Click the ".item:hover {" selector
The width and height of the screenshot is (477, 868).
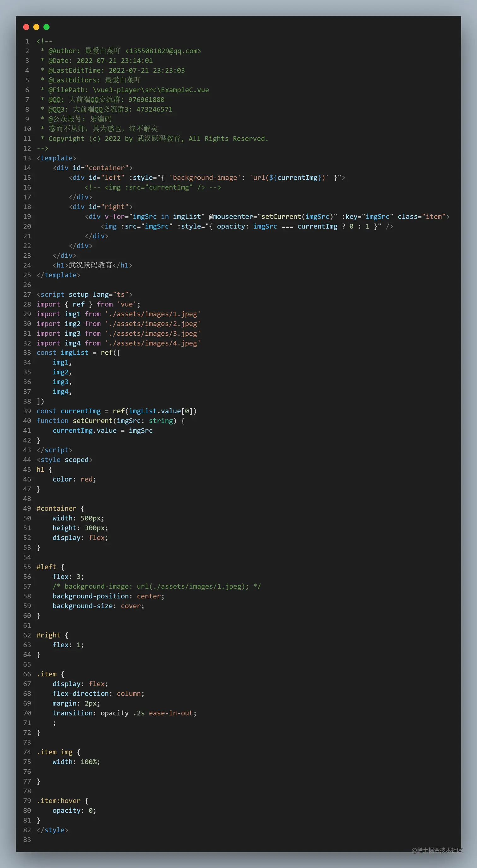(62, 801)
